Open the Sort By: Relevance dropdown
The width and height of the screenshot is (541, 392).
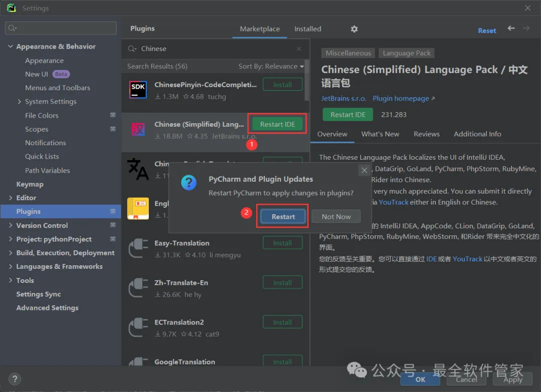[x=271, y=66]
